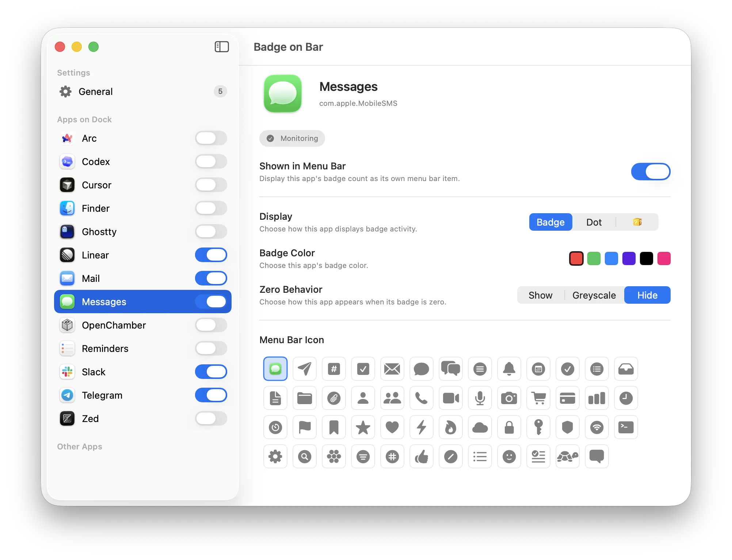This screenshot has width=732, height=560.
Task: Click the Monitoring status pill
Action: point(292,138)
